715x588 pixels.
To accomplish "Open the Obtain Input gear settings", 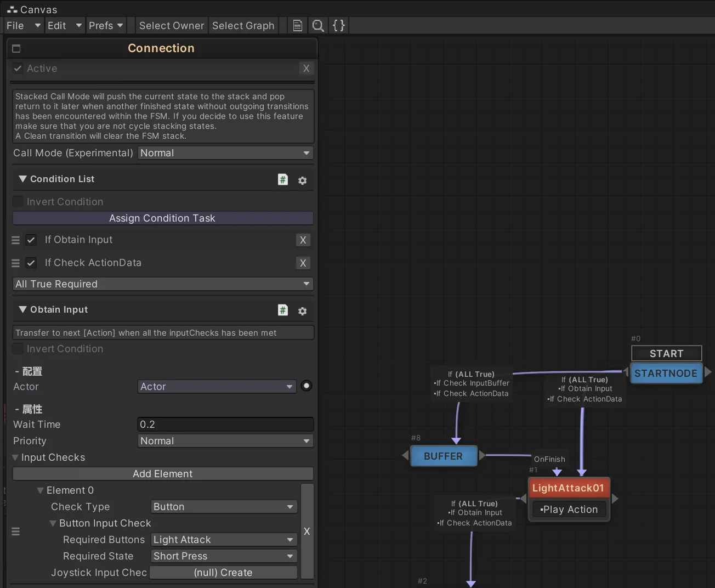I will [302, 311].
